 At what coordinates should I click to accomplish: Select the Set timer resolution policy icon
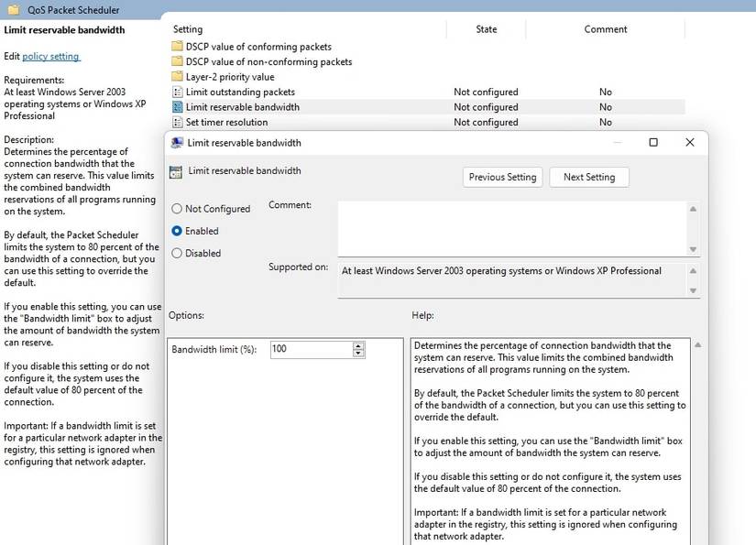click(178, 123)
